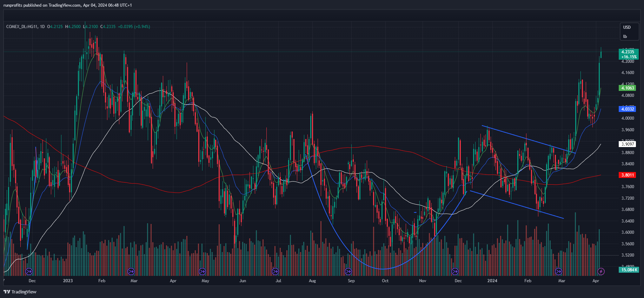Click the rollover marker icon before Dec 2022
Viewport: 644px width, 298px height.
29,271
